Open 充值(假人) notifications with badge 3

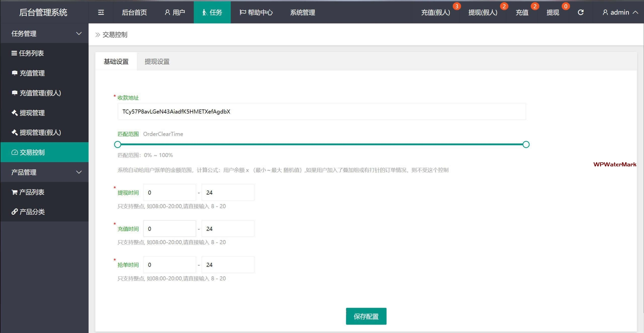435,12
